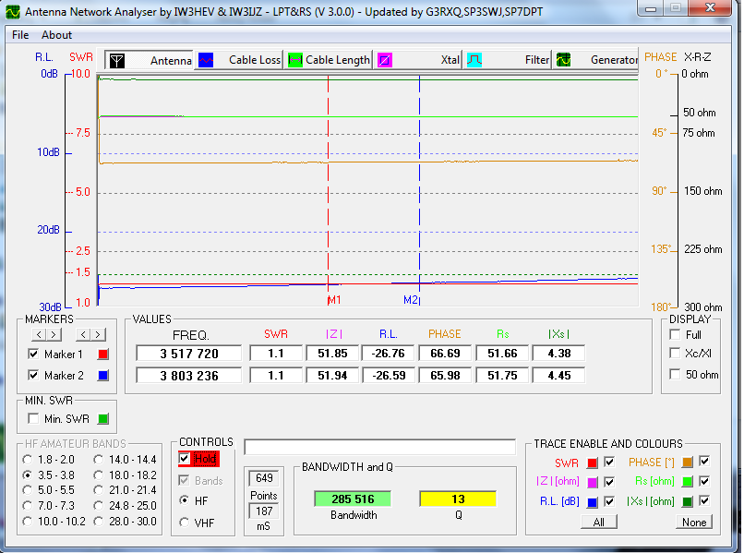
Task: Click the Cable Loss mode icon
Action: pyautogui.click(x=207, y=61)
